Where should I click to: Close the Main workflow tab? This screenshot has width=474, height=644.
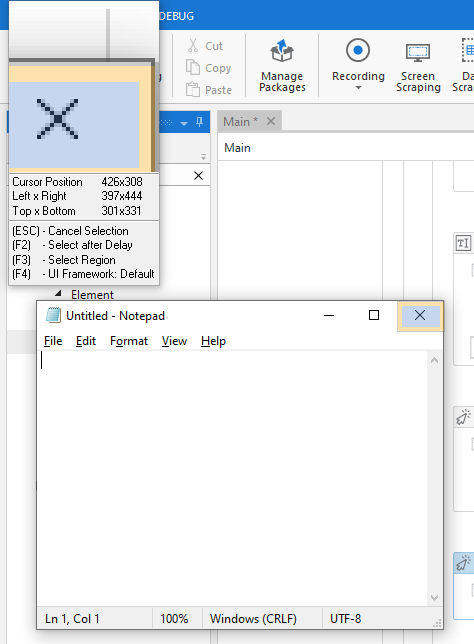271,121
